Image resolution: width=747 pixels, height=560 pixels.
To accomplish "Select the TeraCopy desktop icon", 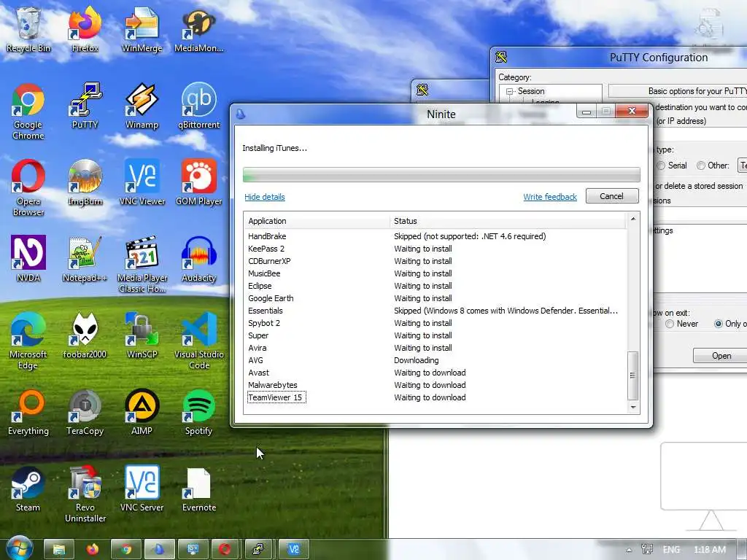I will coord(85,413).
